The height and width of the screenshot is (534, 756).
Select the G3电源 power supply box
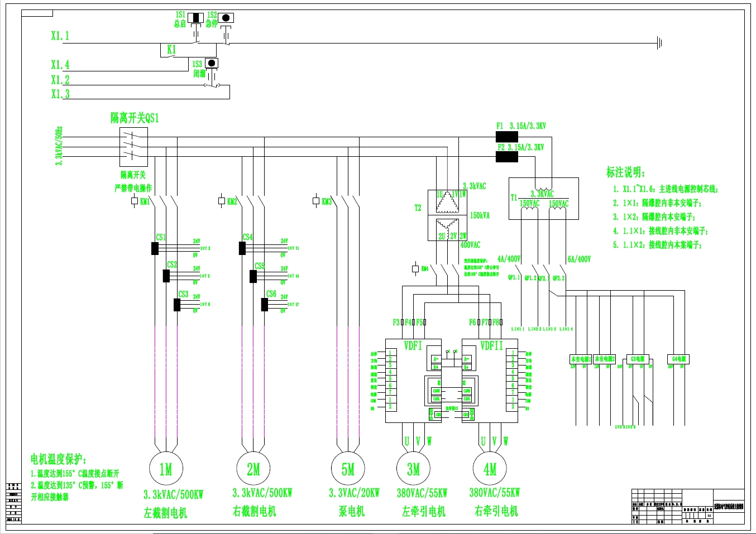tap(638, 359)
